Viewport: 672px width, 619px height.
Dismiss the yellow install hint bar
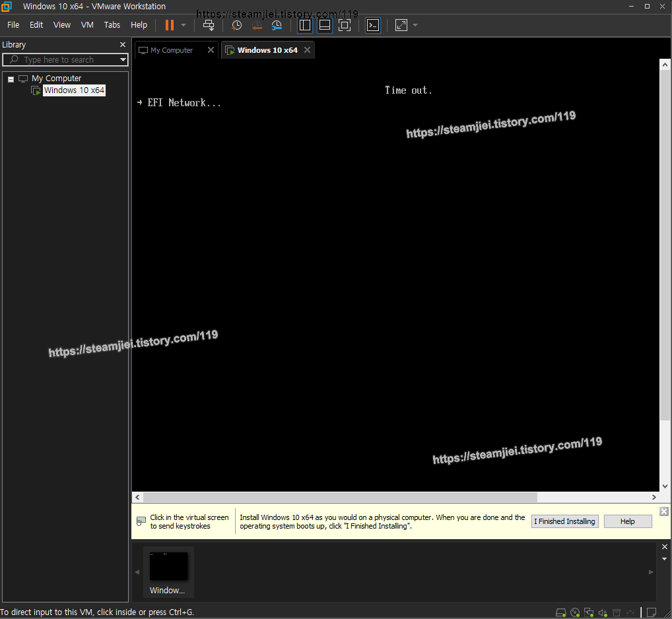[664, 511]
